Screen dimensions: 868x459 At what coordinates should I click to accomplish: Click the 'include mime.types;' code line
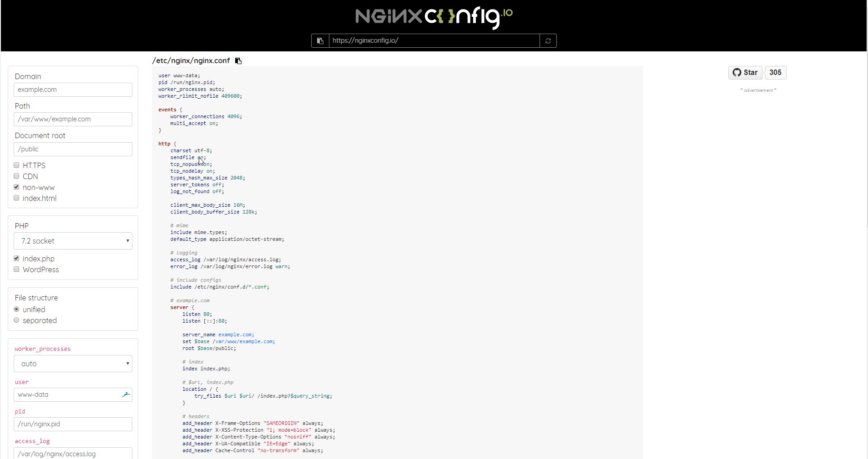[x=199, y=232]
